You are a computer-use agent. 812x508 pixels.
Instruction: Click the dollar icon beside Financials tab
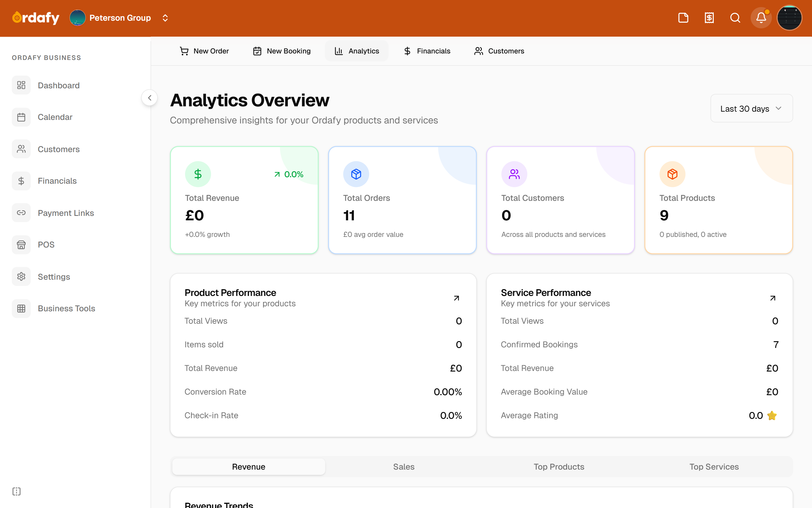(x=407, y=51)
